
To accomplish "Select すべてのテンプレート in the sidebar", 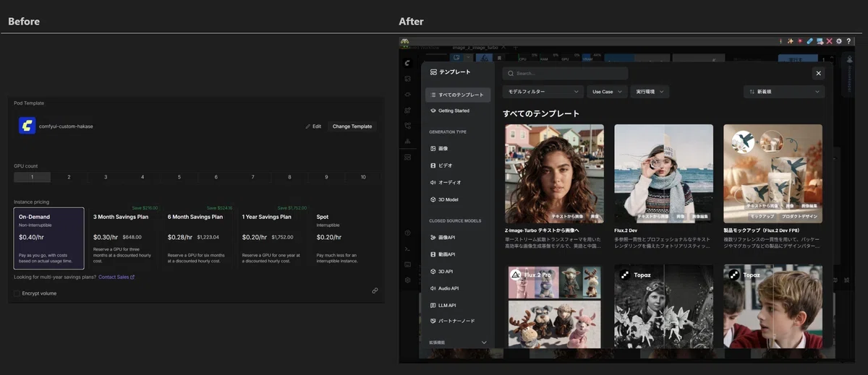I will [x=457, y=95].
